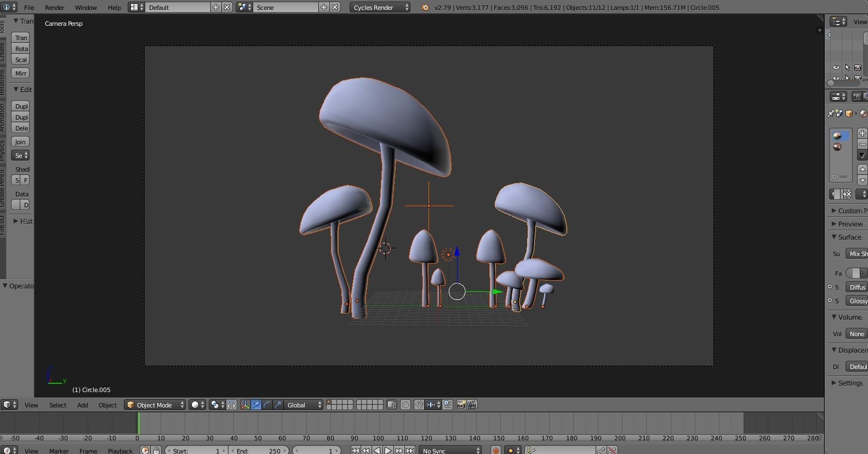The width and height of the screenshot is (868, 454).
Task: Click the delete keyframe crossed key icon
Action: click(612, 450)
